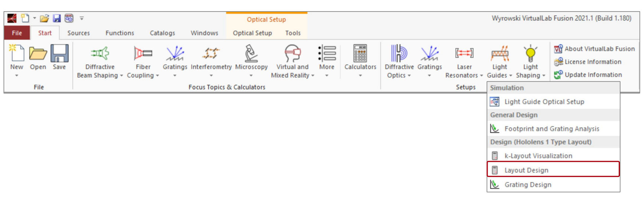This screenshot has width=644, height=197.
Task: Click the Light Shaping bulb icon
Action: (530, 53)
